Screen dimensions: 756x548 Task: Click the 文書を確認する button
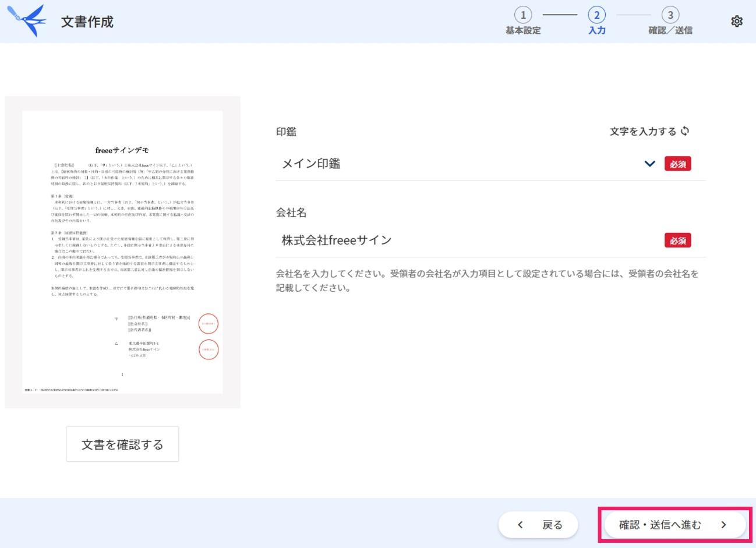pyautogui.click(x=122, y=444)
